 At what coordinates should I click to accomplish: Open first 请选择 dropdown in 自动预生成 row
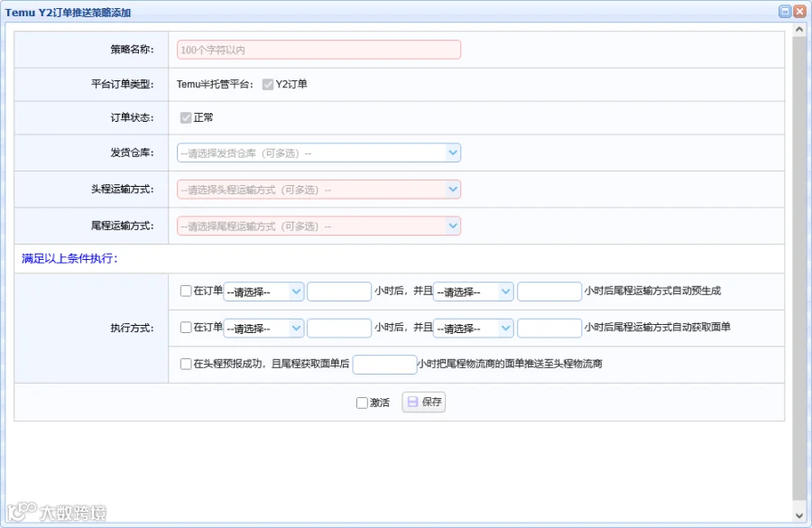[263, 292]
